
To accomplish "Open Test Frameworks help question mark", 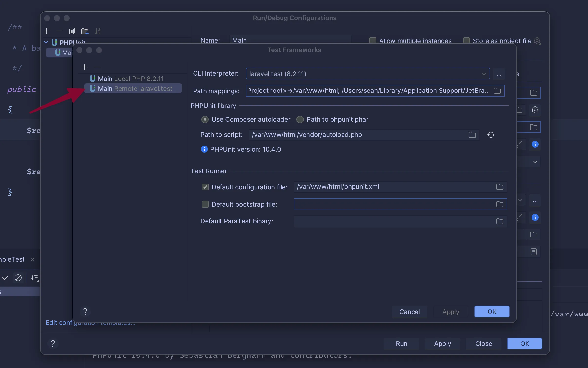I will tap(85, 312).
